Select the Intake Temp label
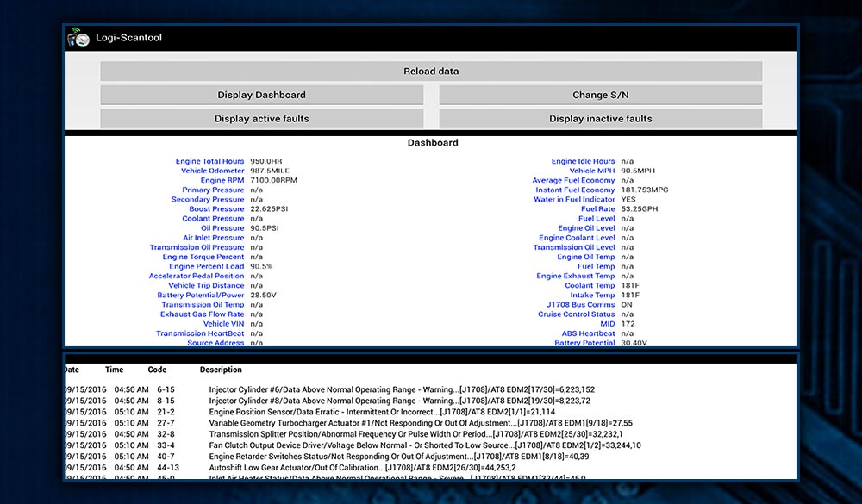The image size is (862, 504). 593,296
